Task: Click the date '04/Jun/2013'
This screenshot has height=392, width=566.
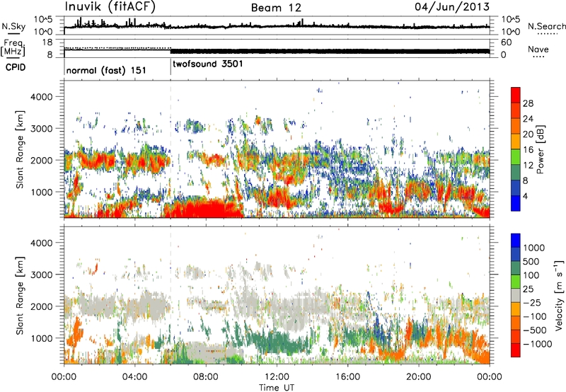Action: pyautogui.click(x=452, y=7)
